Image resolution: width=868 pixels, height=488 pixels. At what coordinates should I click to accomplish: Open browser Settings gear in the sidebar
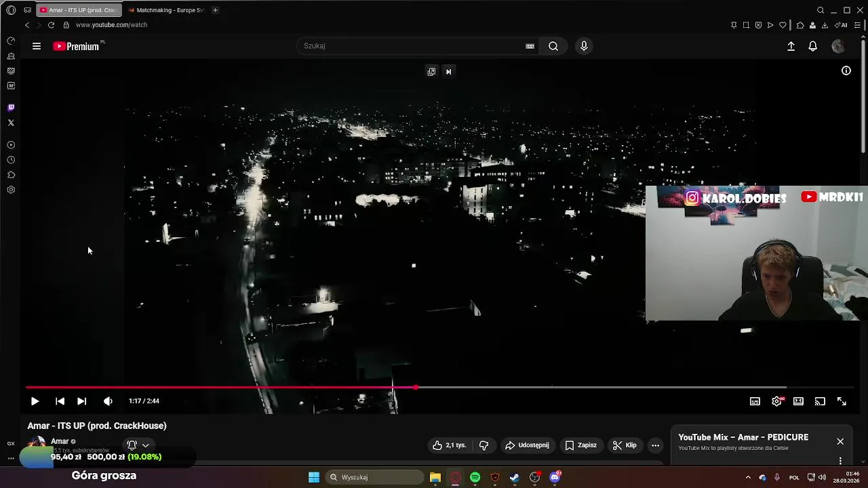[x=11, y=190]
